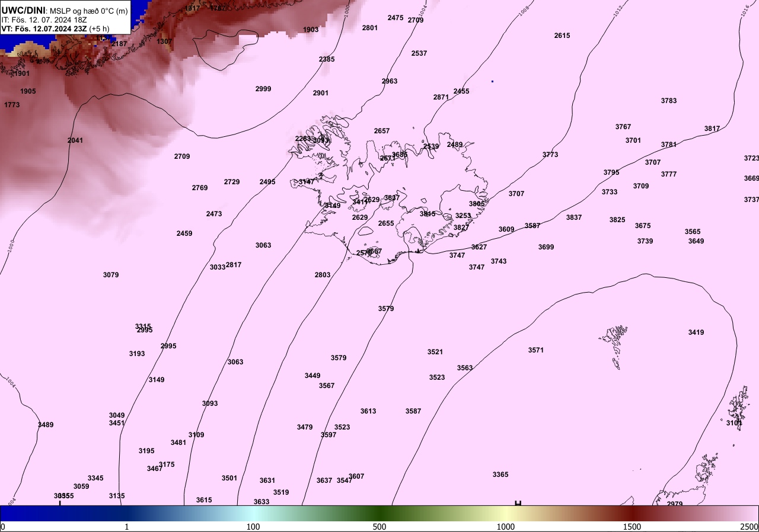This screenshot has width=759, height=532.
Task: Click the height value 2495
Action: click(267, 182)
